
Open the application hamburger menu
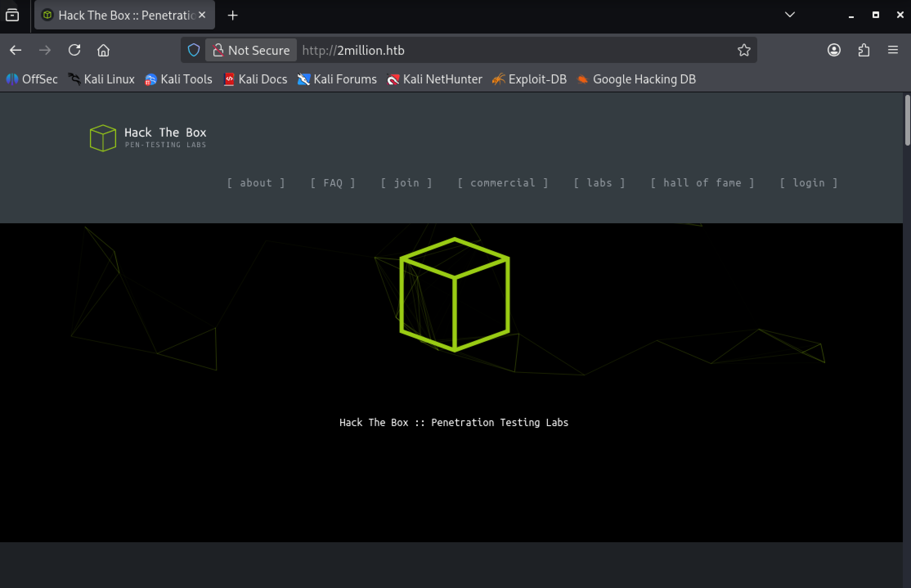click(x=893, y=50)
